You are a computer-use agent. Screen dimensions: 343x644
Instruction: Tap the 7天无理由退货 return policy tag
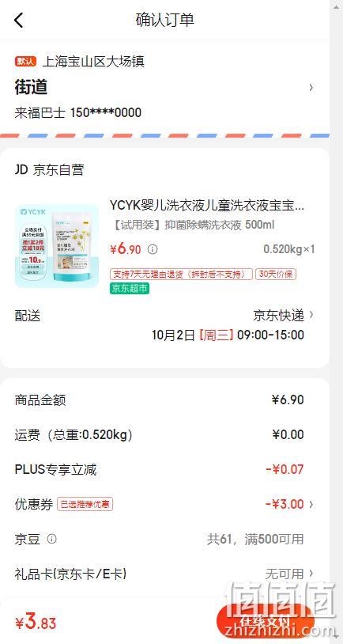tap(181, 274)
